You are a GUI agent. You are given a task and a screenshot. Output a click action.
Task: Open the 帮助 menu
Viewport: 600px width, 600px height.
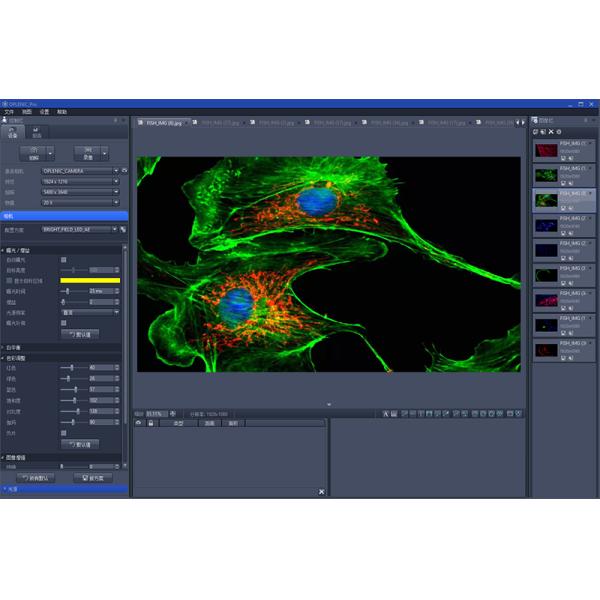(62, 112)
